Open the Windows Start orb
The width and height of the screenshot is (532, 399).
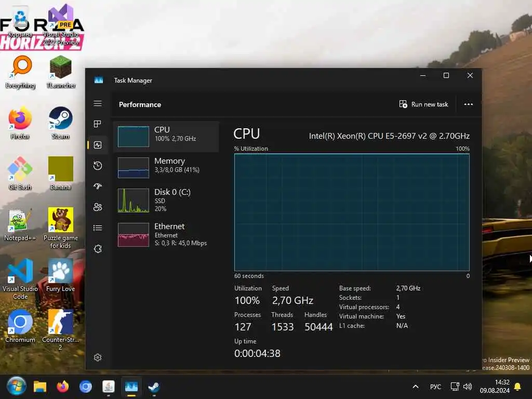coord(16,386)
